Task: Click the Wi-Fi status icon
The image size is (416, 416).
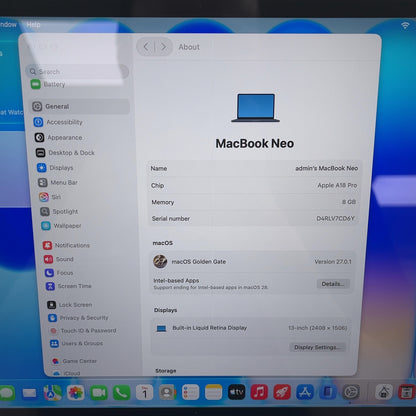Action: pyautogui.click(x=405, y=25)
